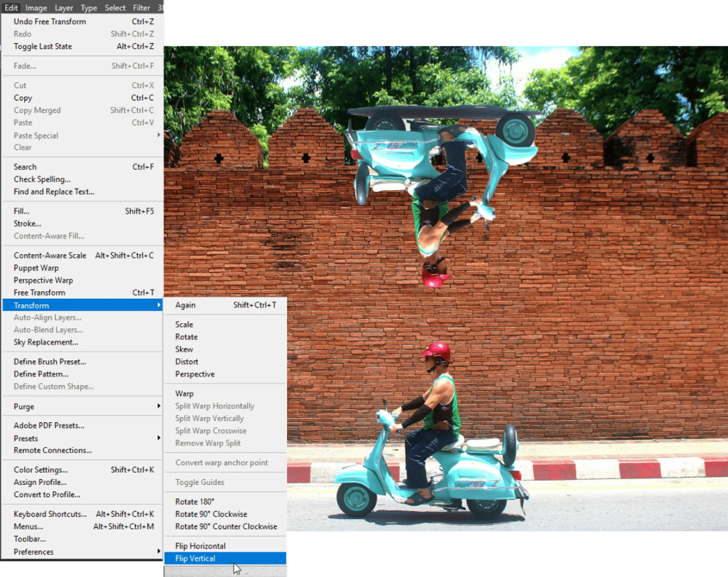Image resolution: width=728 pixels, height=577 pixels.
Task: Choose Rotate 90° Counter Clockwise
Action: [x=226, y=526]
